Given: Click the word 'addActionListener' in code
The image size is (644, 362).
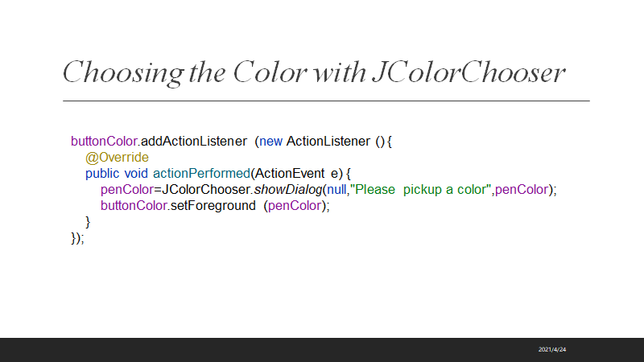Looking at the screenshot, I should (x=194, y=142).
